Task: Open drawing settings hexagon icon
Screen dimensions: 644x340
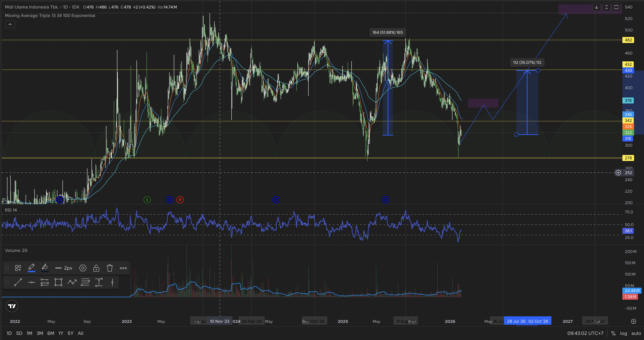Action: click(x=83, y=268)
